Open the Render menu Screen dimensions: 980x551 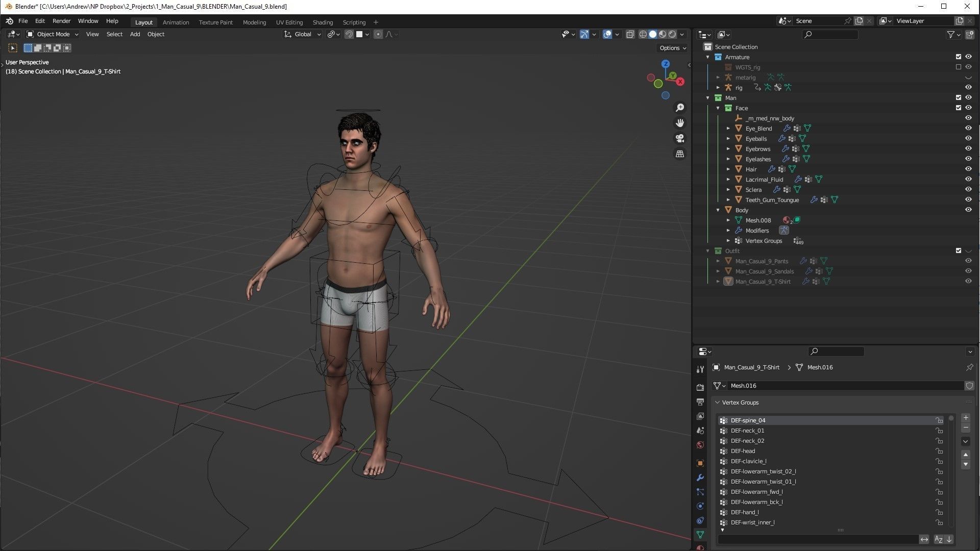pyautogui.click(x=61, y=21)
